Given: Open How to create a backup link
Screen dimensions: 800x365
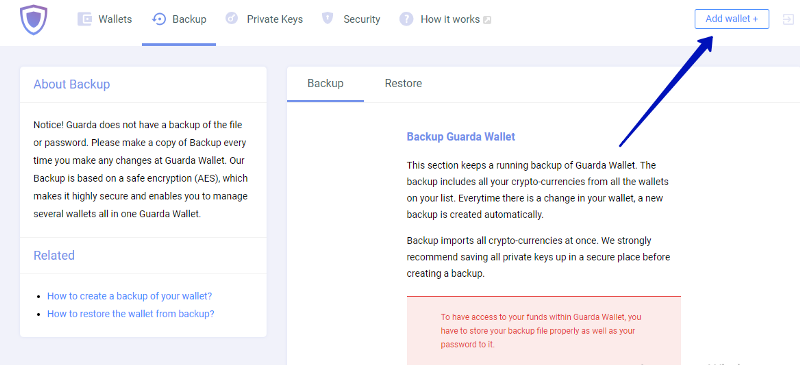Looking at the screenshot, I should 129,296.
